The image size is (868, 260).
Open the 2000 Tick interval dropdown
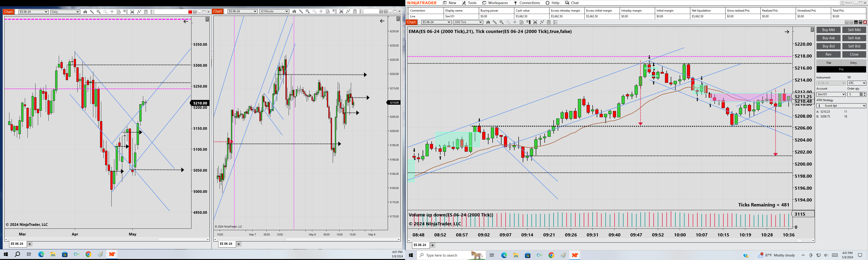468,22
